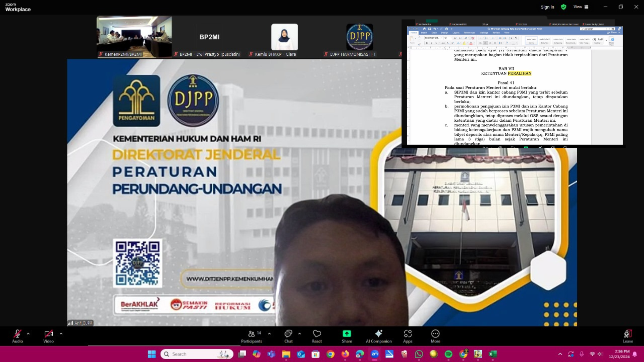Click the green encryption shield icon
This screenshot has width=644, height=362.
click(563, 7)
